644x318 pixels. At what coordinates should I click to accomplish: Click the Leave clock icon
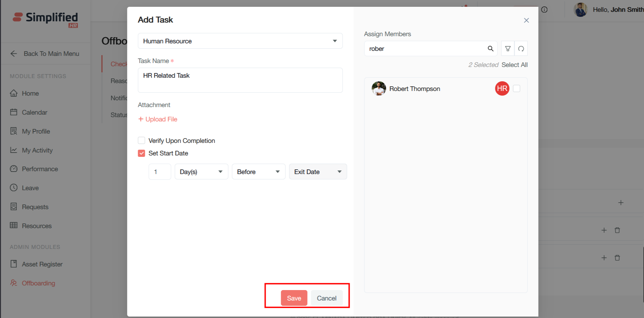pos(14,188)
